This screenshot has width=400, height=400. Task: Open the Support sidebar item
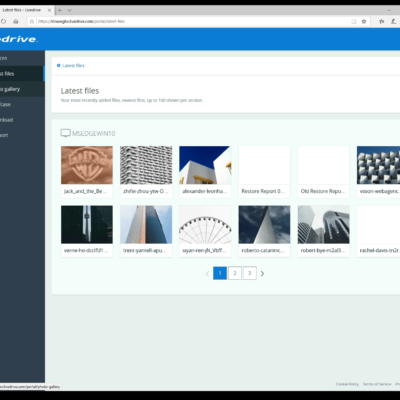(22, 135)
